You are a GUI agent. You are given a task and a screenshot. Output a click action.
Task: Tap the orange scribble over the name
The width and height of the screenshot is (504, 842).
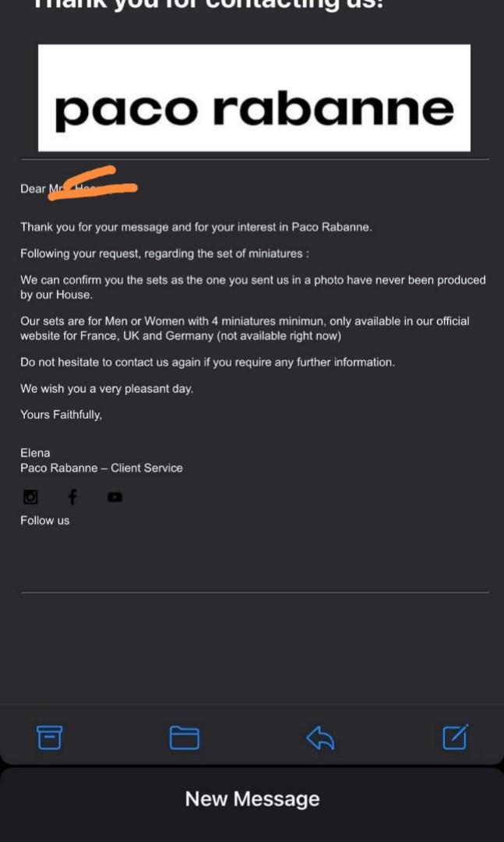(92, 184)
